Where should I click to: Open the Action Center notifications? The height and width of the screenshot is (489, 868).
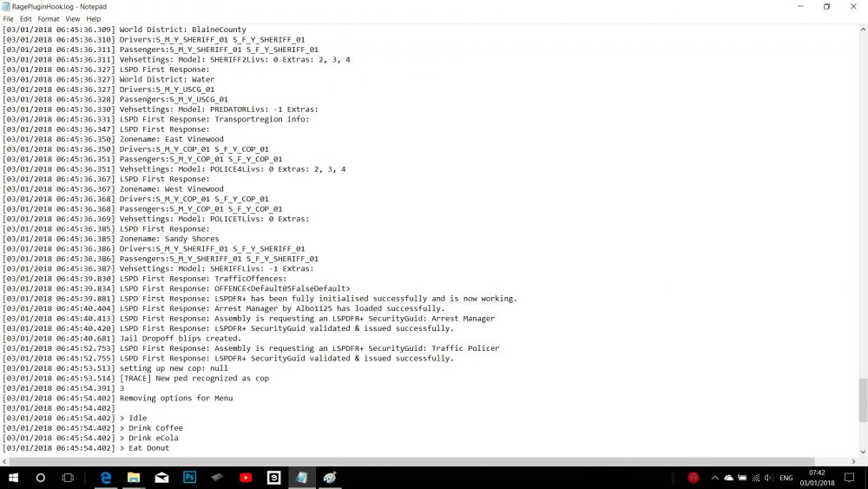tap(849, 478)
